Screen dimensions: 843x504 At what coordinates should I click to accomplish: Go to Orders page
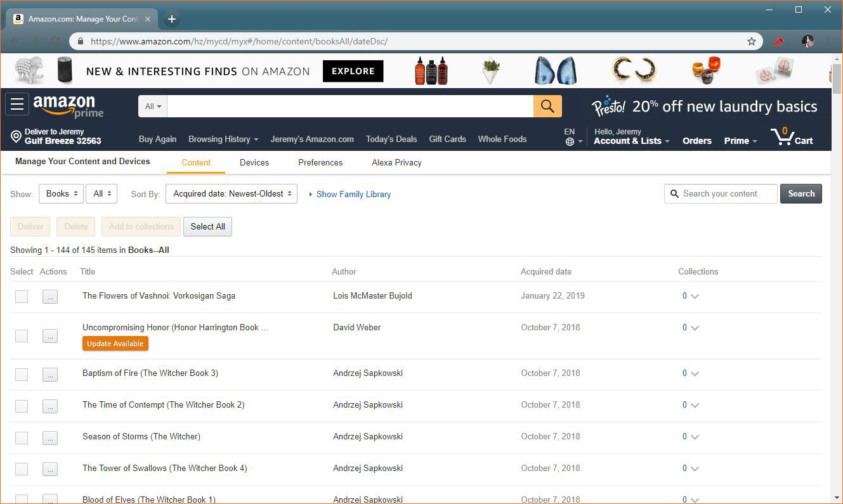(x=696, y=141)
